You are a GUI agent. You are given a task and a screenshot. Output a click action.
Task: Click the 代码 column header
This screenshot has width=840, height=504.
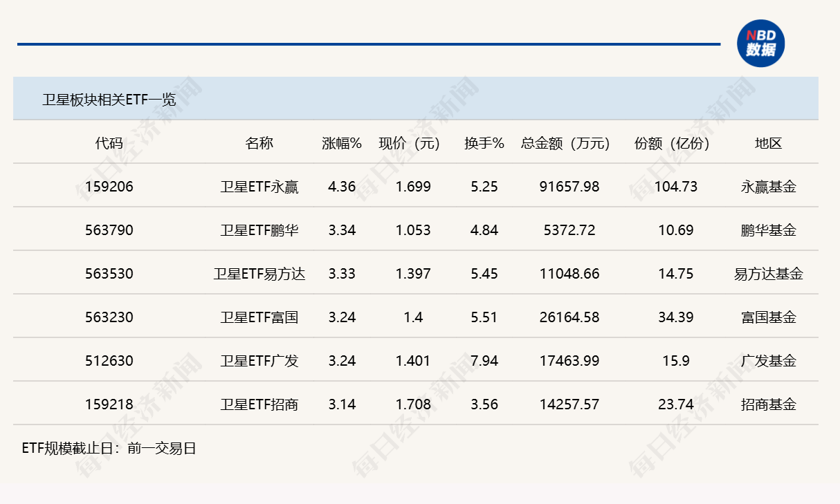(x=109, y=143)
